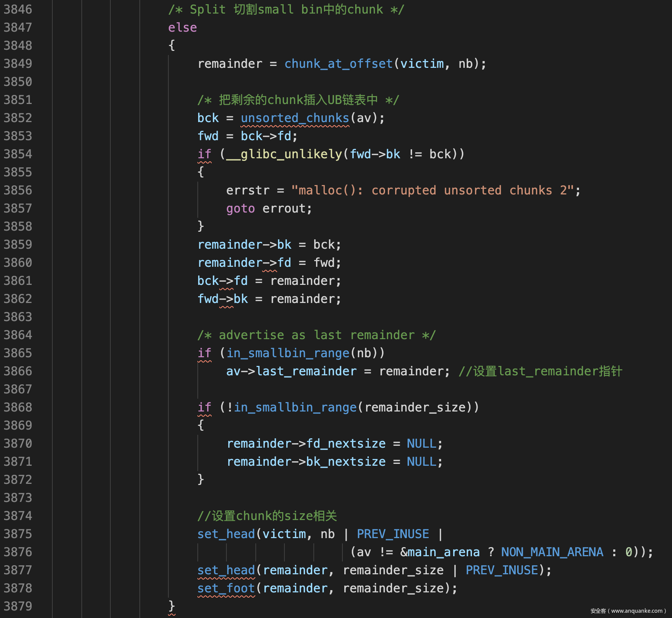
Task: Click the "advertise as last remainder" comment
Action: 316,335
